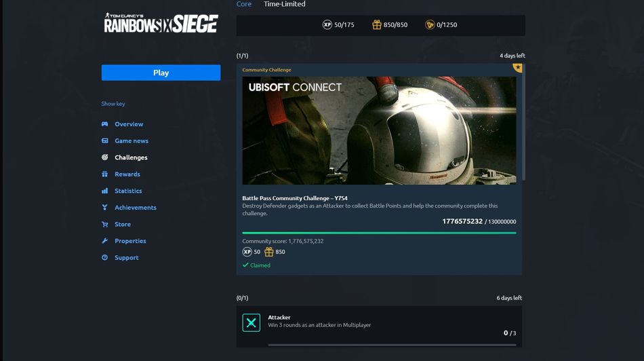Viewport: 644px width, 361px height.
Task: Select the Attacker challenge title
Action: tap(279, 318)
